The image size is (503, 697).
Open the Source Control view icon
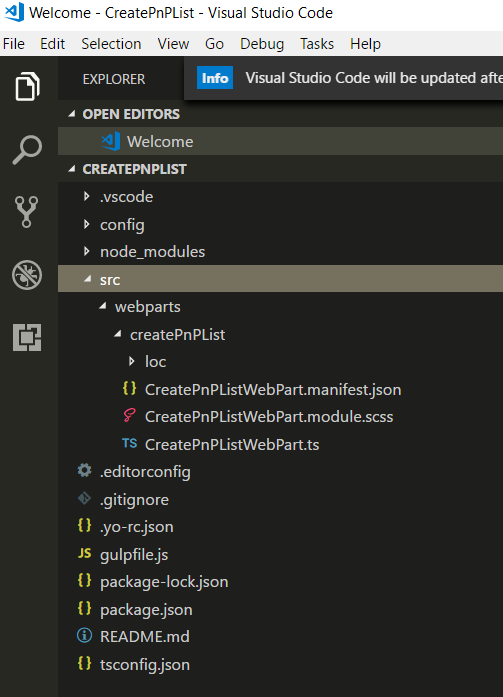pyautogui.click(x=27, y=212)
